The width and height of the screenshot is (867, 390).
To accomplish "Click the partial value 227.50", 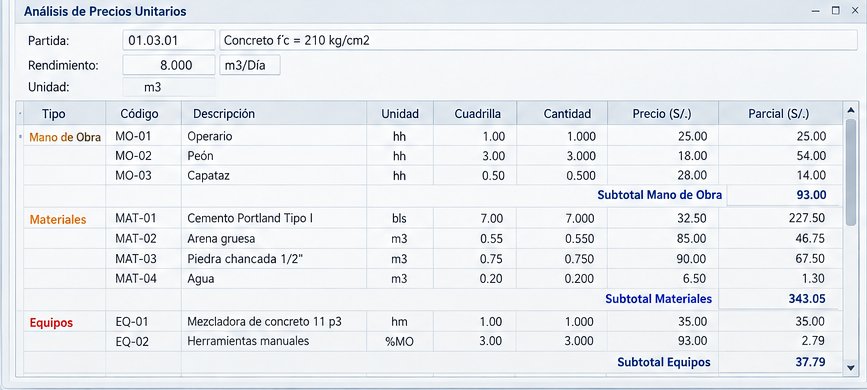I will click(x=807, y=219).
